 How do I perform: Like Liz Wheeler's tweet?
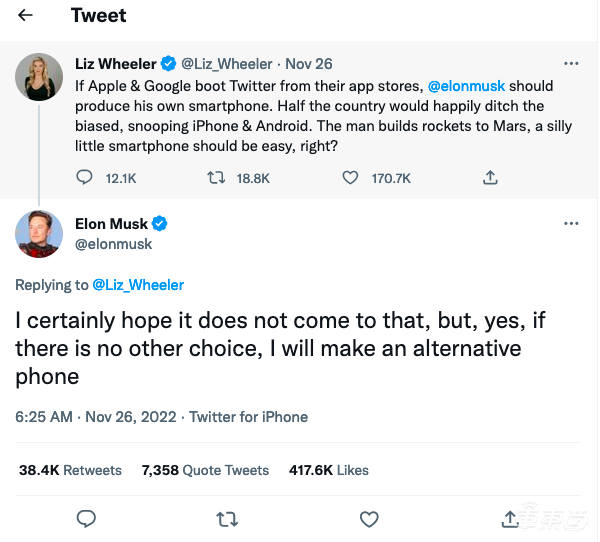(x=351, y=178)
